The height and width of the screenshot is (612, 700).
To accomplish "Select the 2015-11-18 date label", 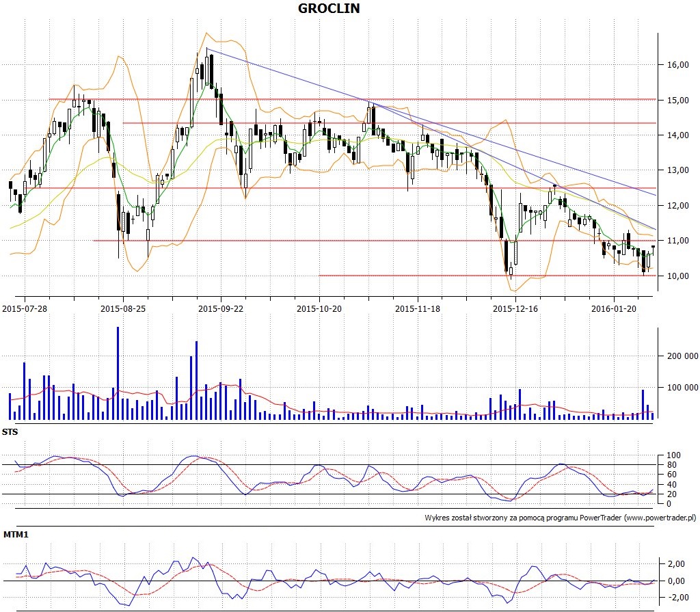I will point(418,308).
